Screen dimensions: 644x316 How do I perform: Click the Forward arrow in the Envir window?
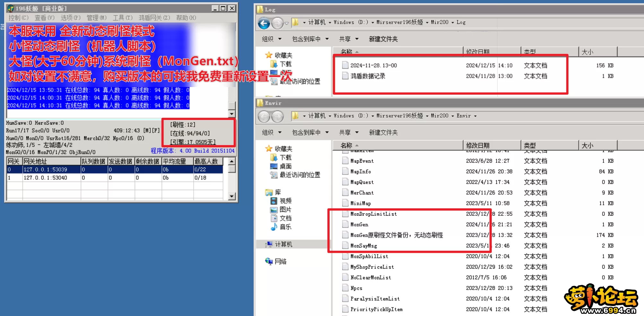tap(277, 116)
